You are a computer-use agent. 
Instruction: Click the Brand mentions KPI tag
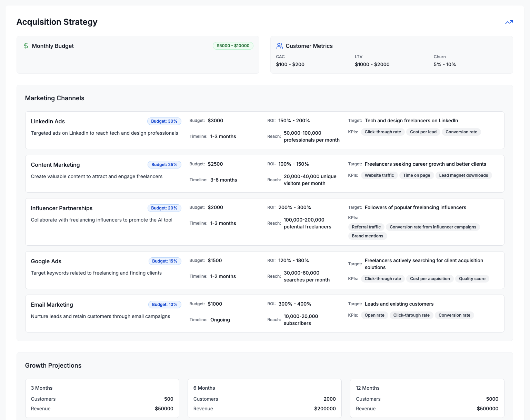pos(368,236)
